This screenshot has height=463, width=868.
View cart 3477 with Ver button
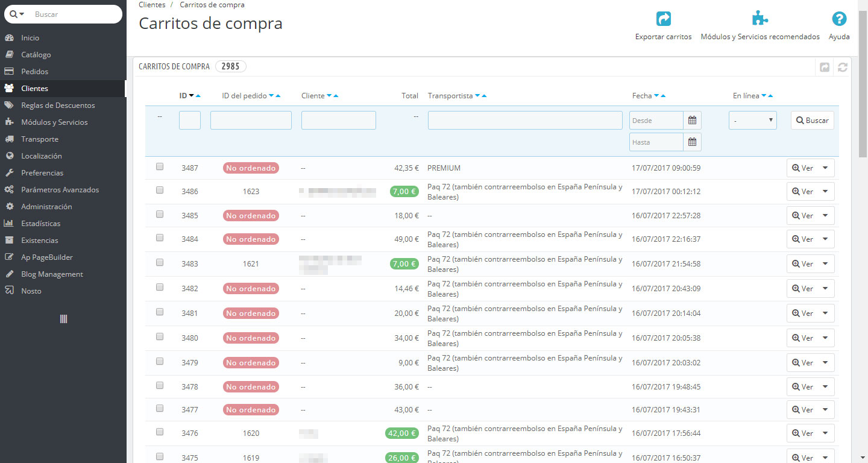(802, 410)
